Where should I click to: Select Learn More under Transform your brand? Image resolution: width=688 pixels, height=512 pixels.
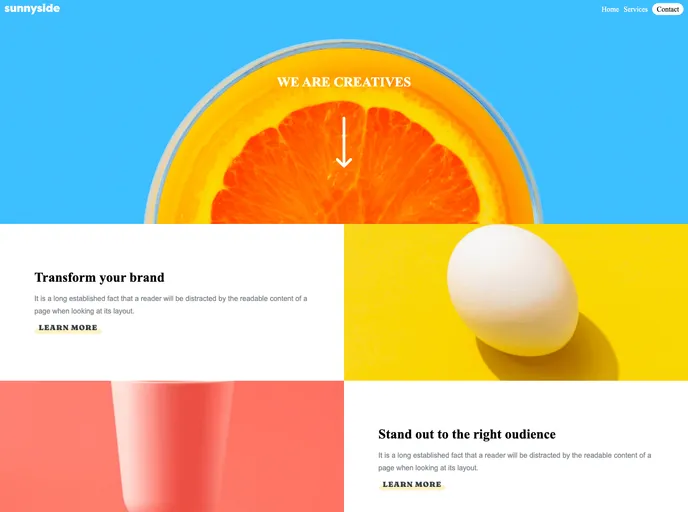coord(68,328)
